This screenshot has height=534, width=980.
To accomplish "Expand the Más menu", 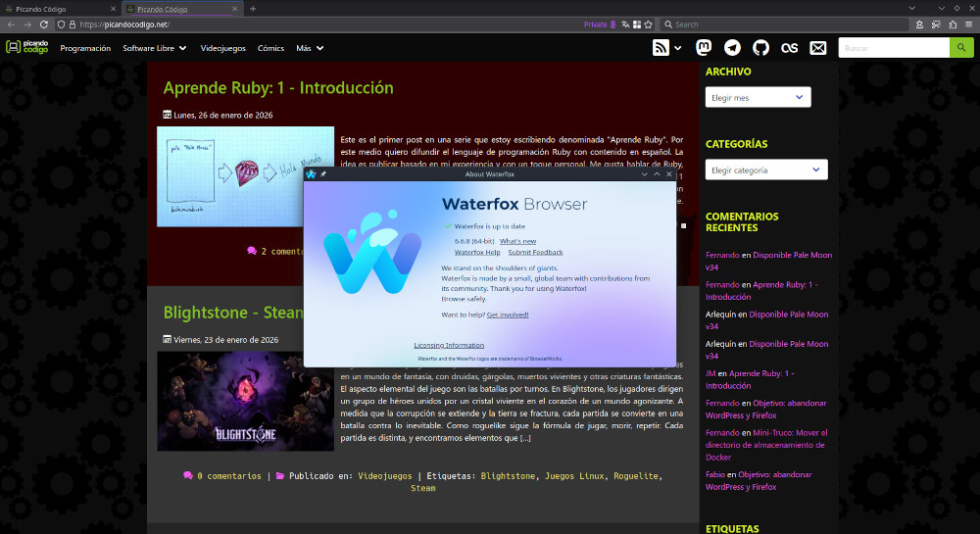I will [310, 48].
